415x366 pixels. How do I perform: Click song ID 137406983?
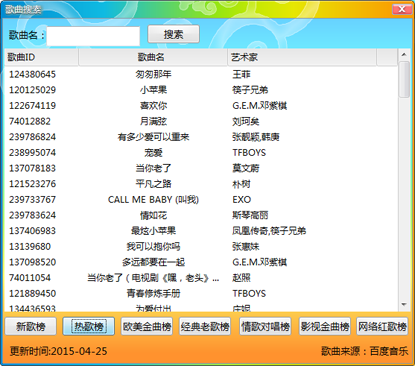click(32, 231)
